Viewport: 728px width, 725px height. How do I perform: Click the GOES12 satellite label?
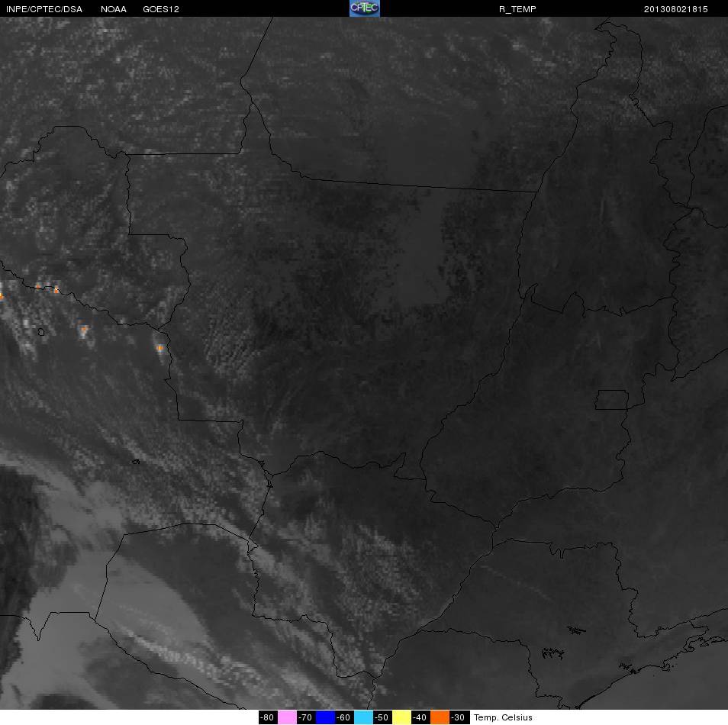pyautogui.click(x=161, y=9)
